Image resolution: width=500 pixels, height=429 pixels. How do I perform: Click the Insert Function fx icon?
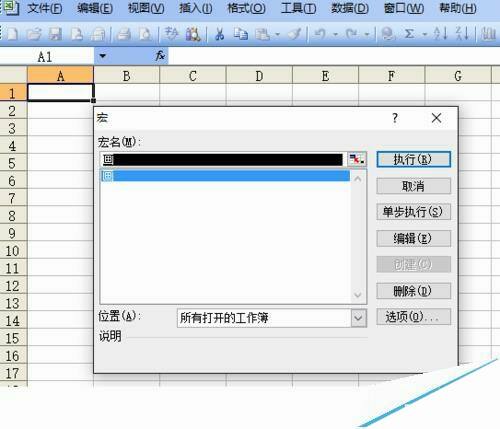(x=160, y=56)
